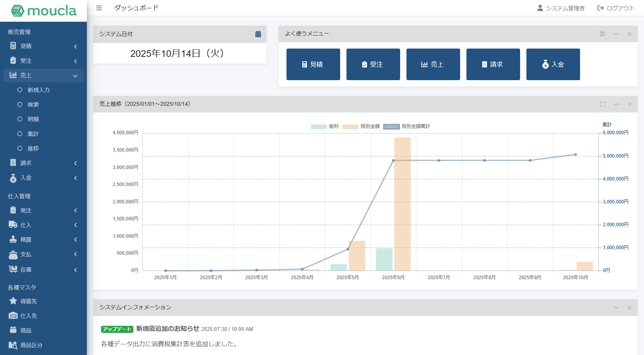644x355 pixels.
Task: Expand sales trend chart to fullscreen
Action: point(603,104)
